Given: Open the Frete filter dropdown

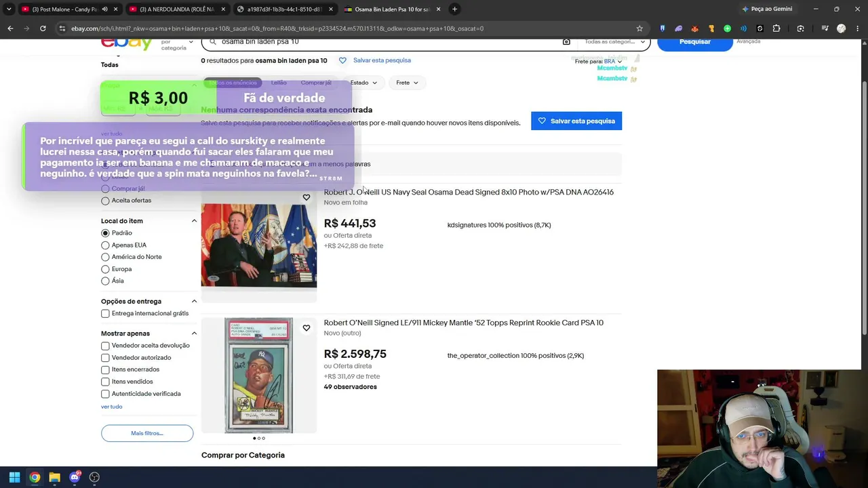Looking at the screenshot, I should pos(407,83).
